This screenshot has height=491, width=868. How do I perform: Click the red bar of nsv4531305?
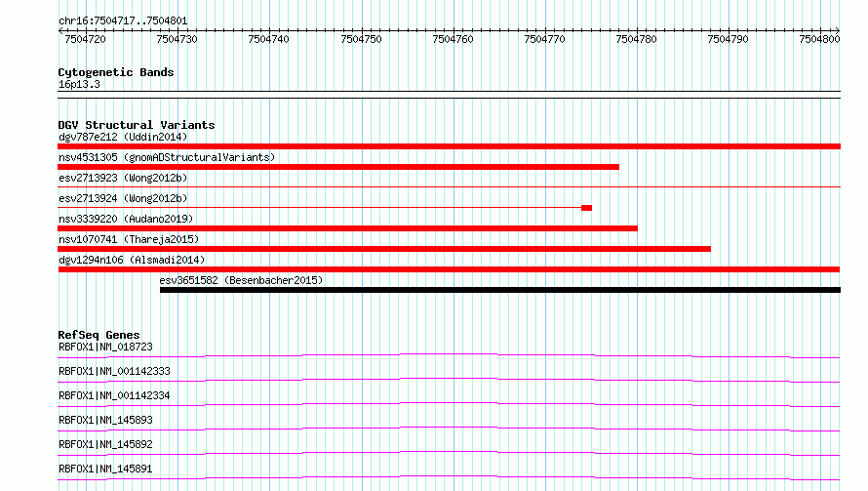[338, 167]
